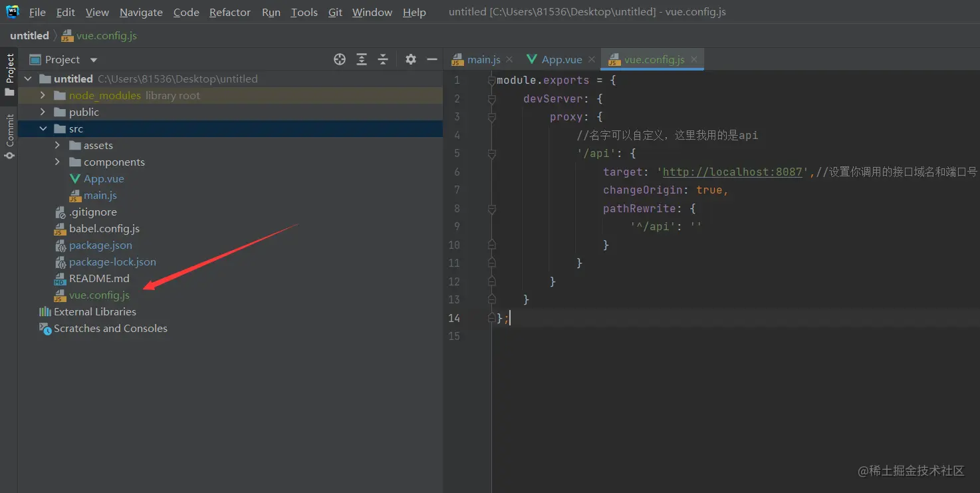The image size is (980, 493).
Task: Select package.json in the project tree
Action: point(100,246)
